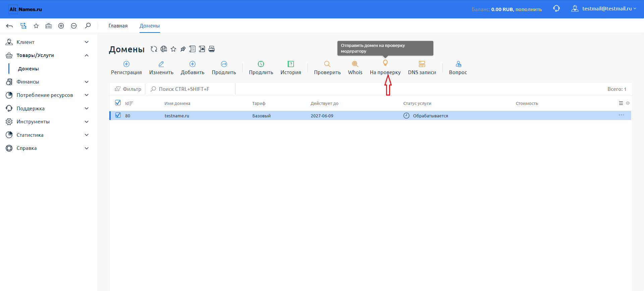
Task: Print the domain list with the printer icon
Action: (x=212, y=49)
